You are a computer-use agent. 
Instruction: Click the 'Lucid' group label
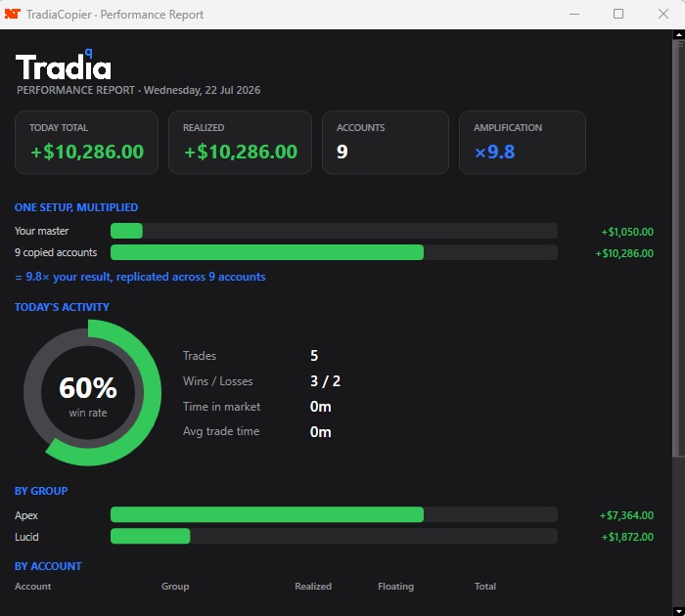(x=26, y=537)
